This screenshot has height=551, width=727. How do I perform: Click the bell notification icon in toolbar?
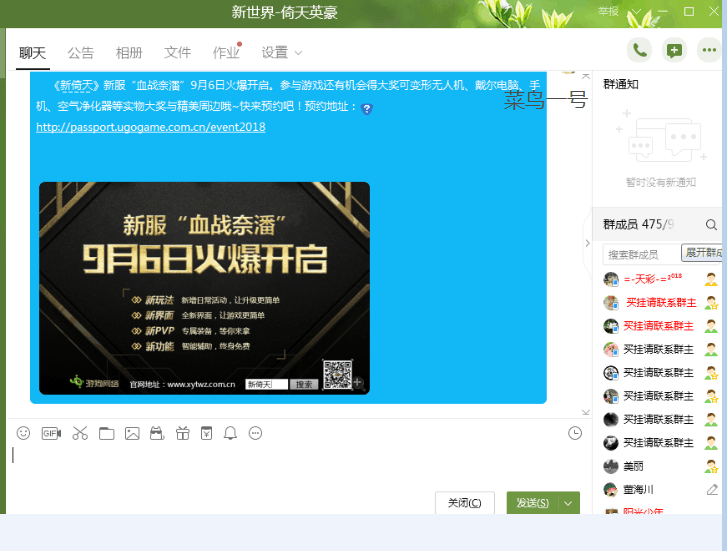[x=230, y=433]
